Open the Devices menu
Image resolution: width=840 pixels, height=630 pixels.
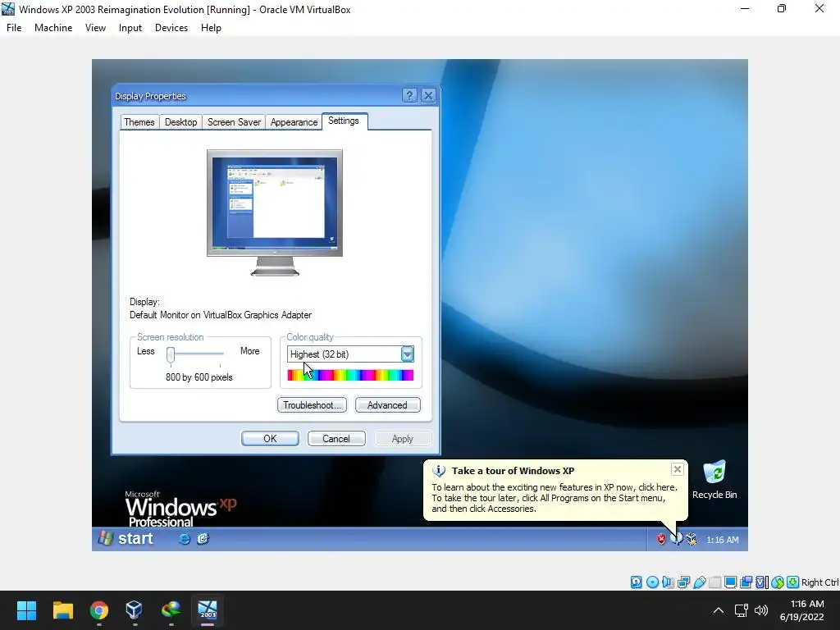pos(171,28)
